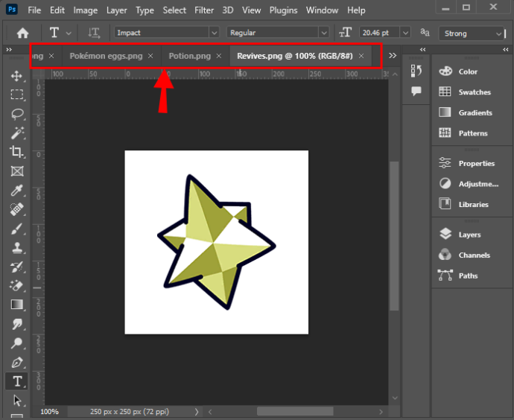Open the Filter menu
Screen dimensions: 514x420
tap(204, 10)
